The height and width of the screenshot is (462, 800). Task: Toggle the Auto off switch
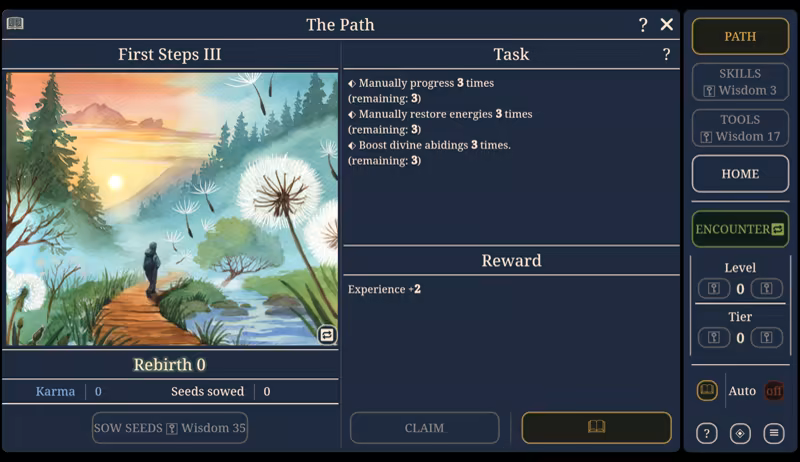[x=773, y=391]
